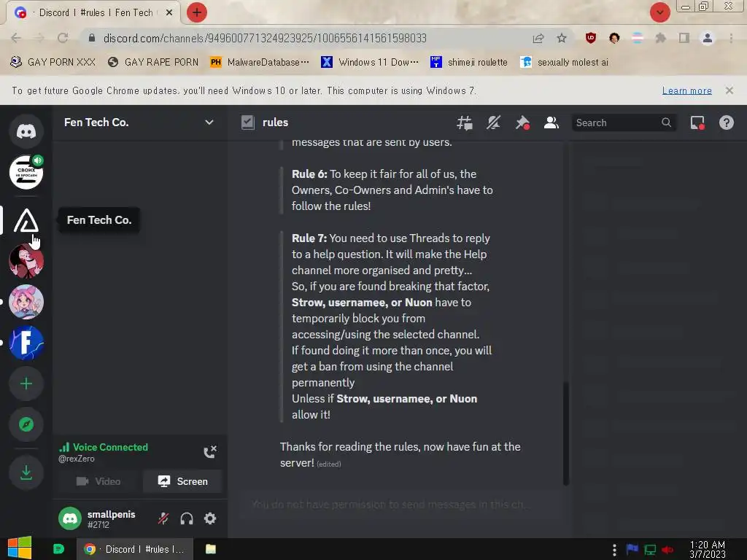
Task: Open a new tab with red plus
Action: tap(197, 12)
